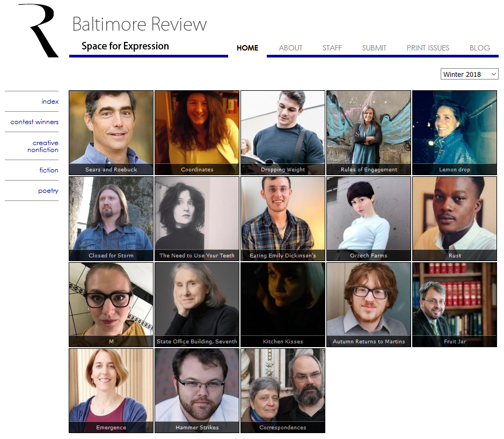Image resolution: width=504 pixels, height=439 pixels.
Task: Open the Rules of Engagement thumbnail
Action: click(x=369, y=133)
